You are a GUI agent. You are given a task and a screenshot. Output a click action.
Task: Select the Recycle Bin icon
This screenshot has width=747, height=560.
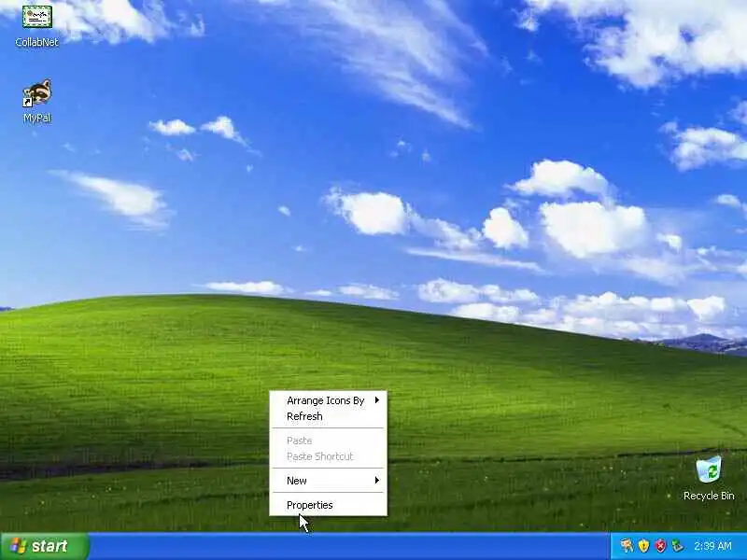pos(709,470)
